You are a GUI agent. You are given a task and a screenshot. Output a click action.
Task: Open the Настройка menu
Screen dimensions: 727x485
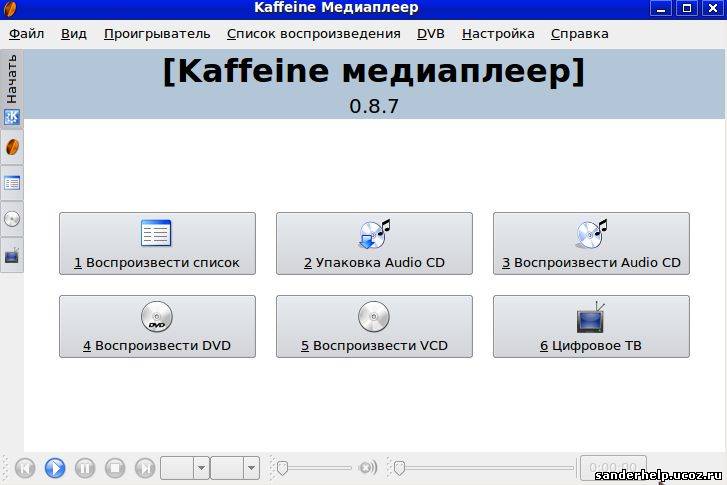tap(498, 33)
